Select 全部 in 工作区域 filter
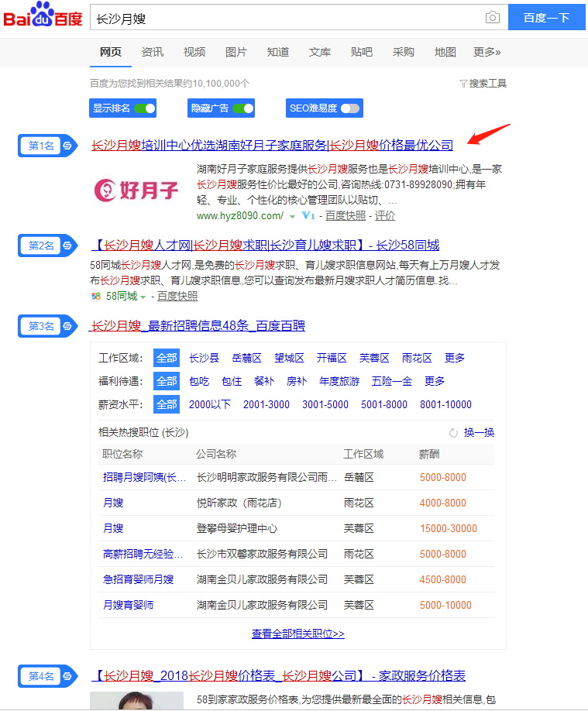Screen dimensions: 588x711 167,359
